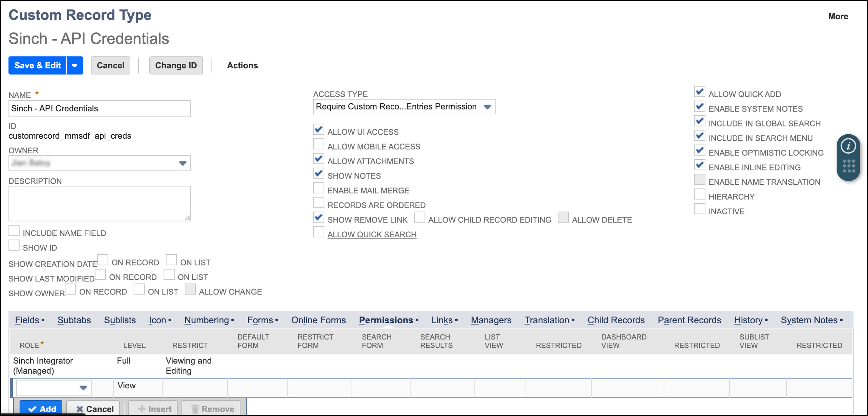
Task: Select the Sinch Integrator (Managed) role row
Action: click(x=431, y=366)
